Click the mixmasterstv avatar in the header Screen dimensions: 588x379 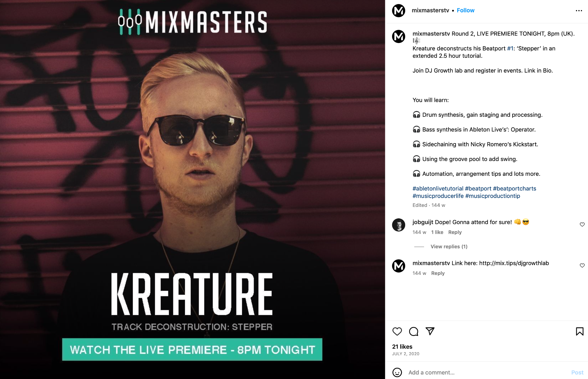click(x=399, y=11)
